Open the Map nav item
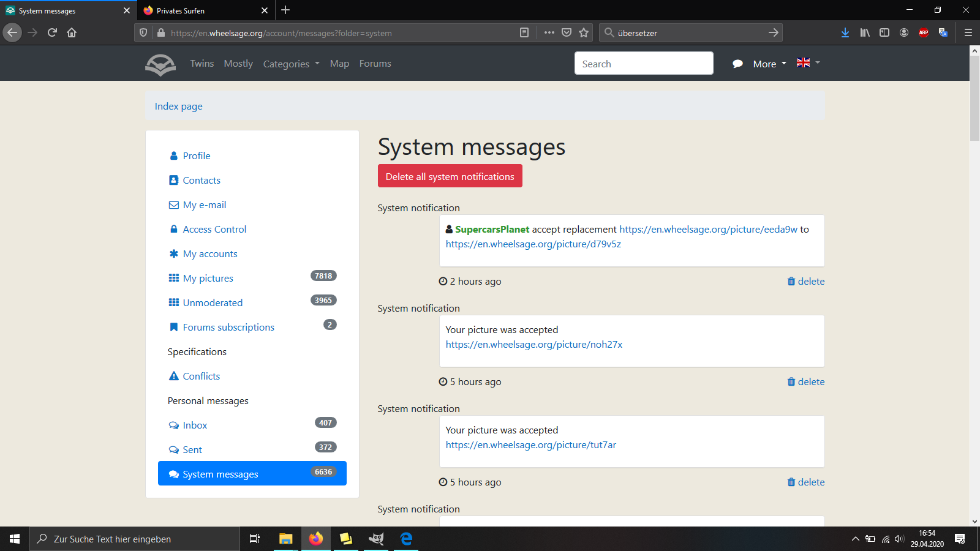 (339, 64)
